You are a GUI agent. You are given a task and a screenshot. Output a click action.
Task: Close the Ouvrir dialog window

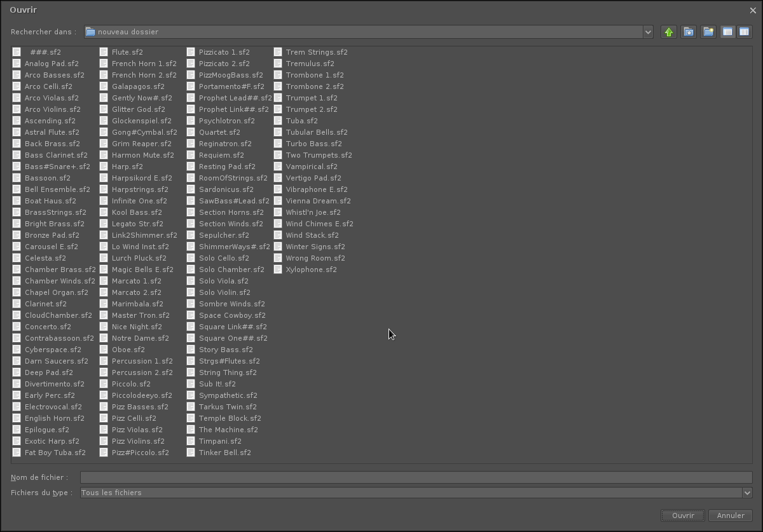click(x=753, y=10)
